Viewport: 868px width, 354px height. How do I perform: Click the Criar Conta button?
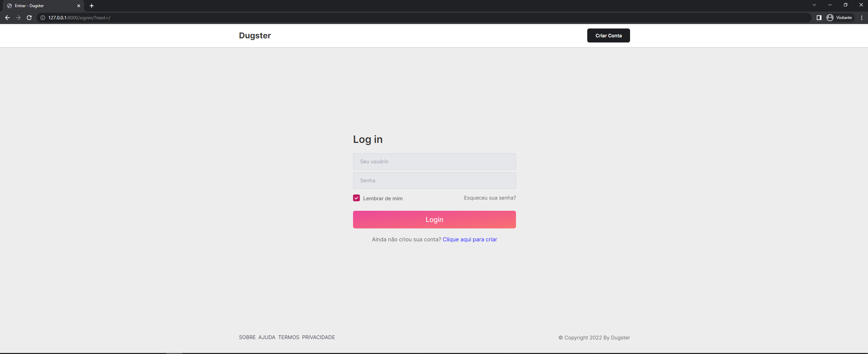point(608,35)
